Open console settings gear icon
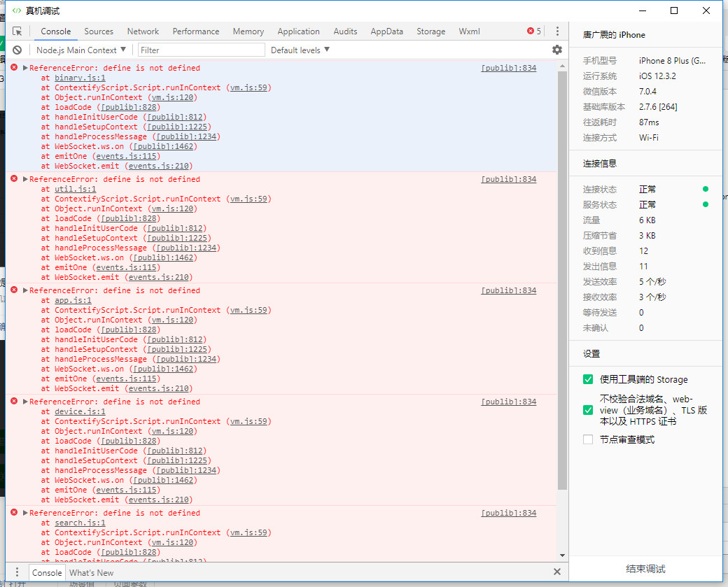 point(557,50)
